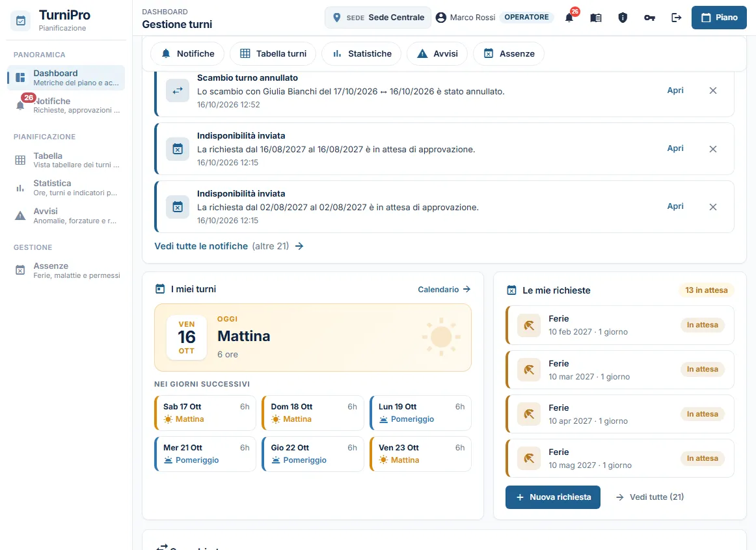Click the TurniPro logo icon
The width and height of the screenshot is (756, 550).
(20, 21)
